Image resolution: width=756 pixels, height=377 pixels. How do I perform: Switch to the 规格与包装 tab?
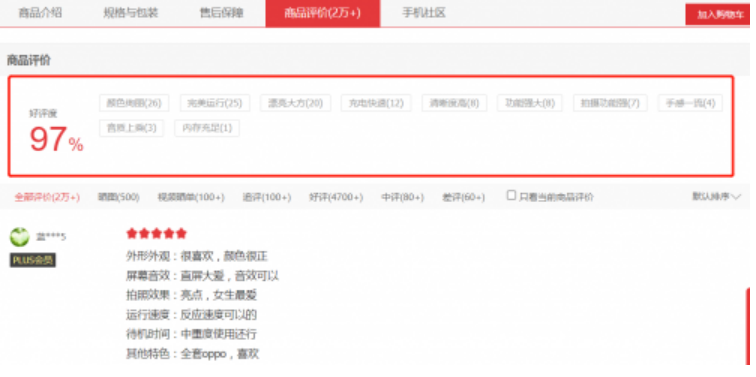click(x=131, y=13)
